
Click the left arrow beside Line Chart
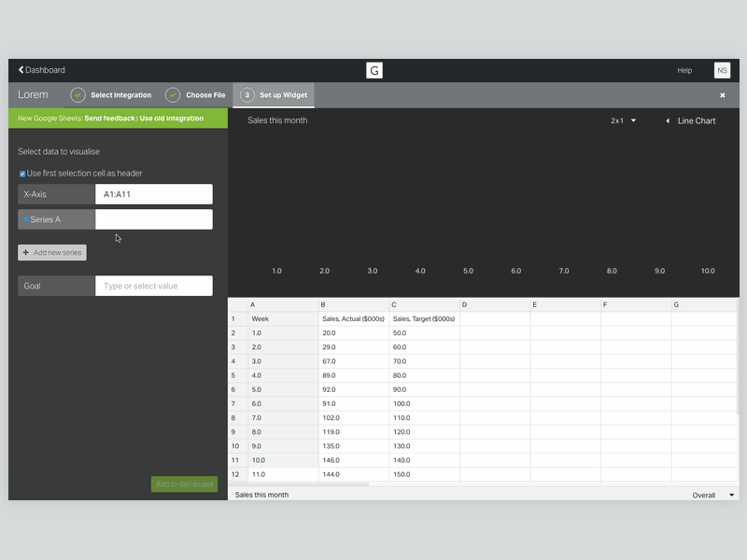(666, 120)
